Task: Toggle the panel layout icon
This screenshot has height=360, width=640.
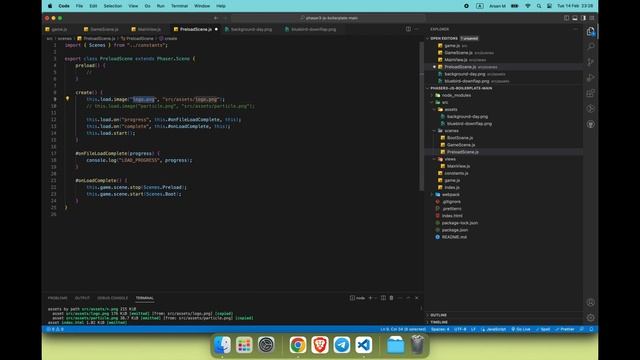Action: pyautogui.click(x=575, y=18)
